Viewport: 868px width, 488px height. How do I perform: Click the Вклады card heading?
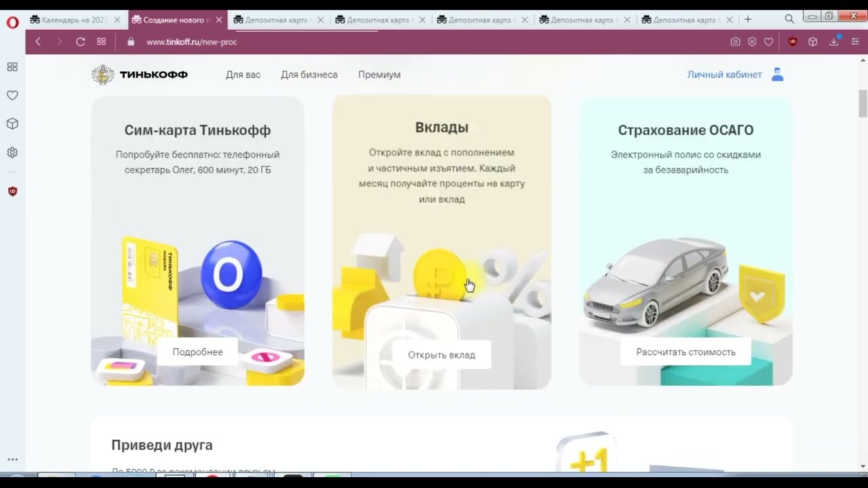point(441,127)
